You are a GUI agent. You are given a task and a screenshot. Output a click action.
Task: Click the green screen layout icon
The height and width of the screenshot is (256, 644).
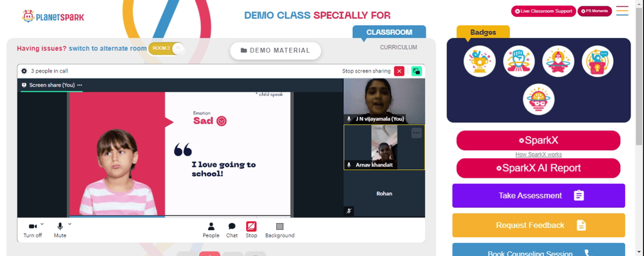417,71
